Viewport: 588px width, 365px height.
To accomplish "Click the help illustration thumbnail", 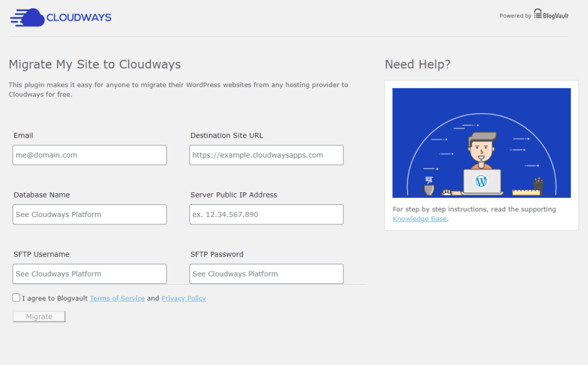I will click(482, 143).
